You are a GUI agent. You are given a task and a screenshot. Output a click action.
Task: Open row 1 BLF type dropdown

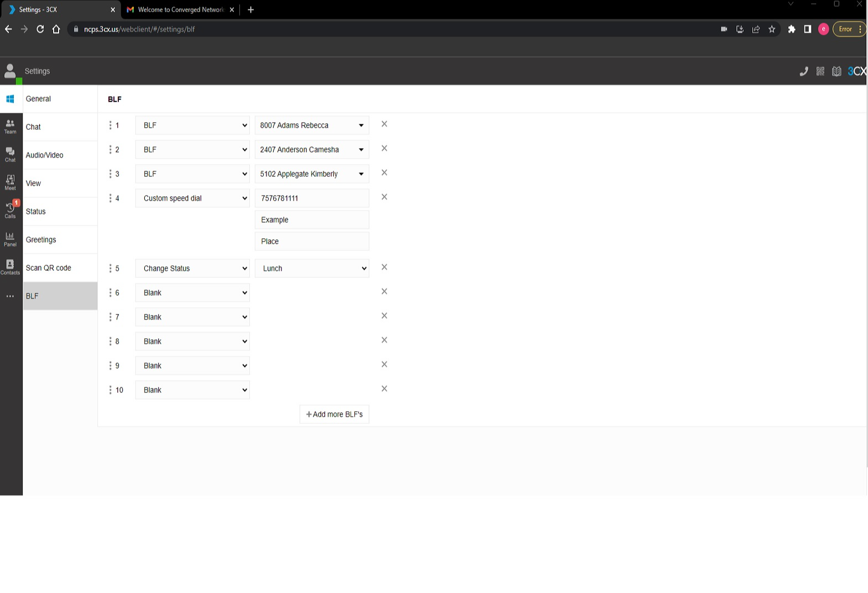[x=192, y=125]
